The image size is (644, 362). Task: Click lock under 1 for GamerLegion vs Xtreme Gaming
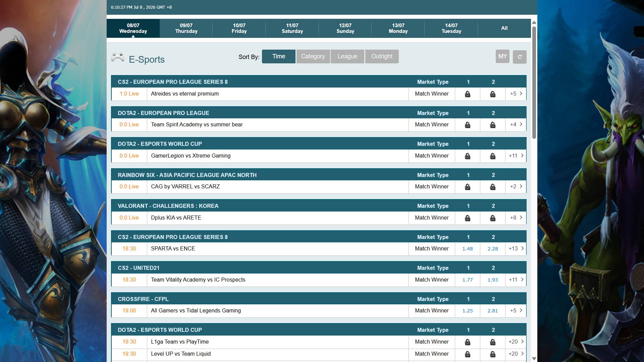pos(468,156)
